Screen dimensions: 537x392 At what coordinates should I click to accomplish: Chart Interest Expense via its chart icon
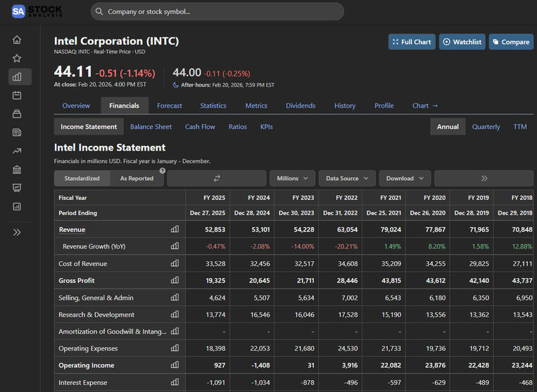(x=175, y=381)
